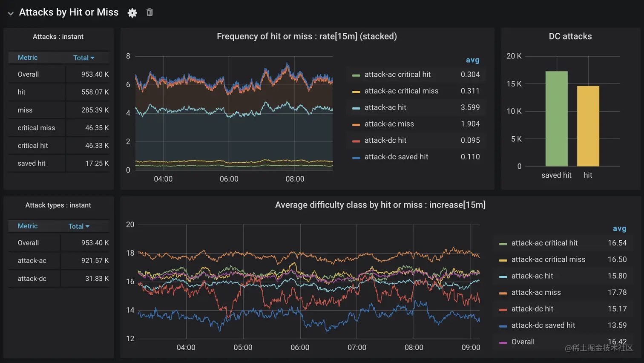This screenshot has height=363, width=644.
Task: Toggle attack-ac critical hit in difficulty legend
Action: coord(544,243)
